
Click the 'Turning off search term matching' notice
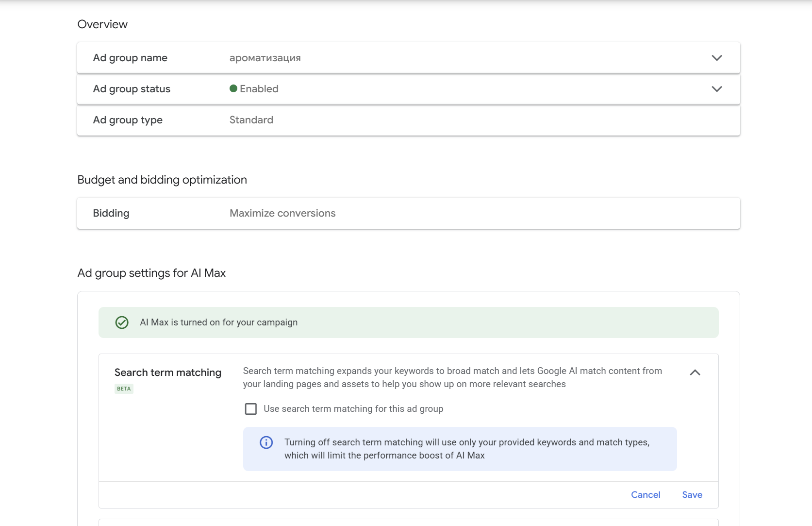click(466, 449)
